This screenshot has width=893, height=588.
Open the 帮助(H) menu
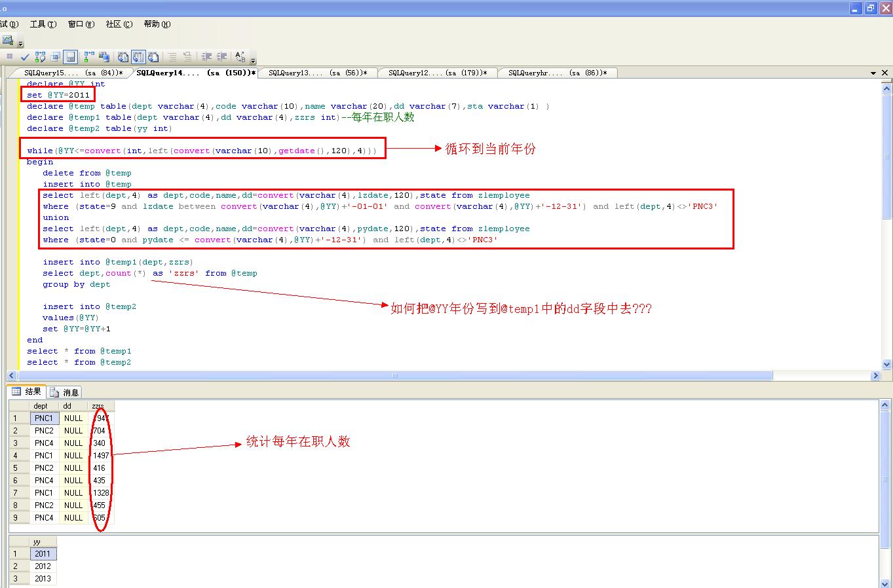point(157,24)
